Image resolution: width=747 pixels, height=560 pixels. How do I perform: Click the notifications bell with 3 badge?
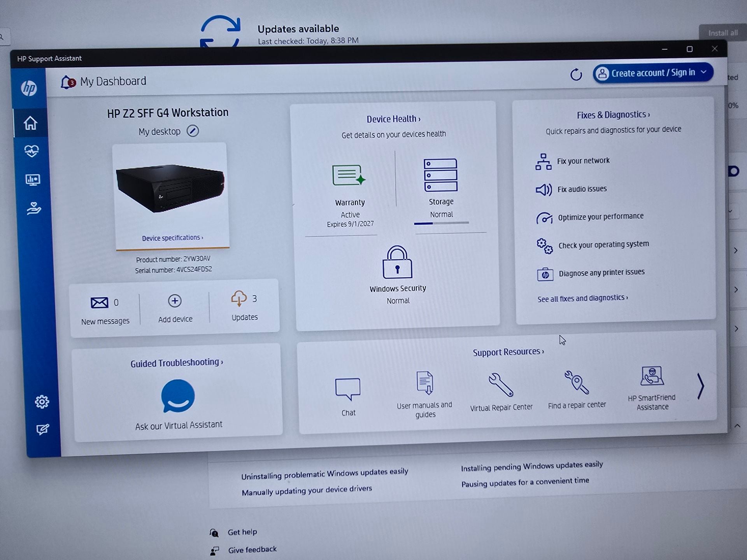click(x=68, y=82)
